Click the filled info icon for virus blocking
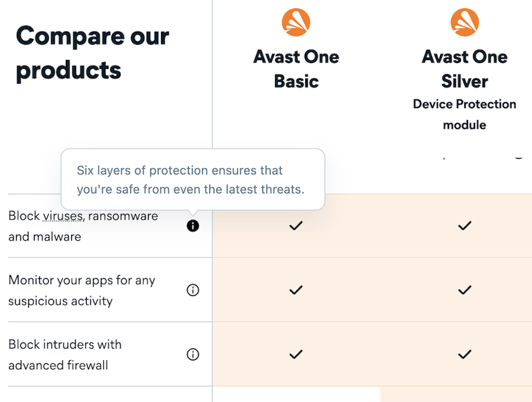Screen dimensions: 532x402 point(193,226)
